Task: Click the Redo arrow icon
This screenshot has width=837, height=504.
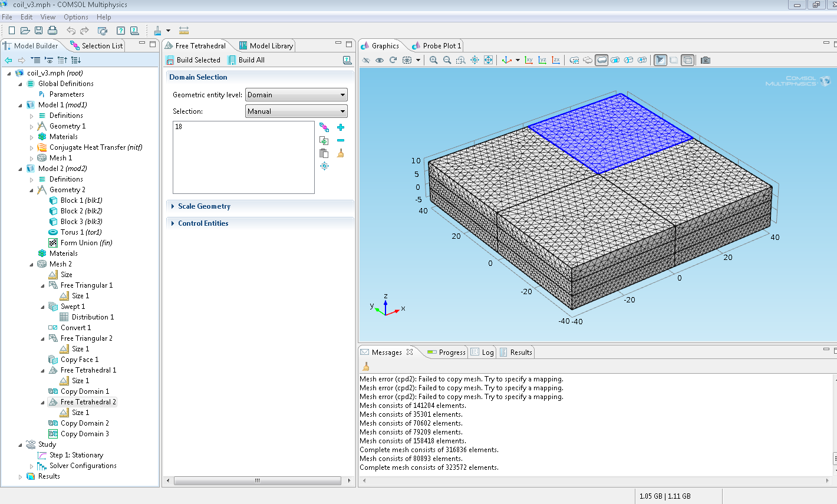Action: coord(84,31)
